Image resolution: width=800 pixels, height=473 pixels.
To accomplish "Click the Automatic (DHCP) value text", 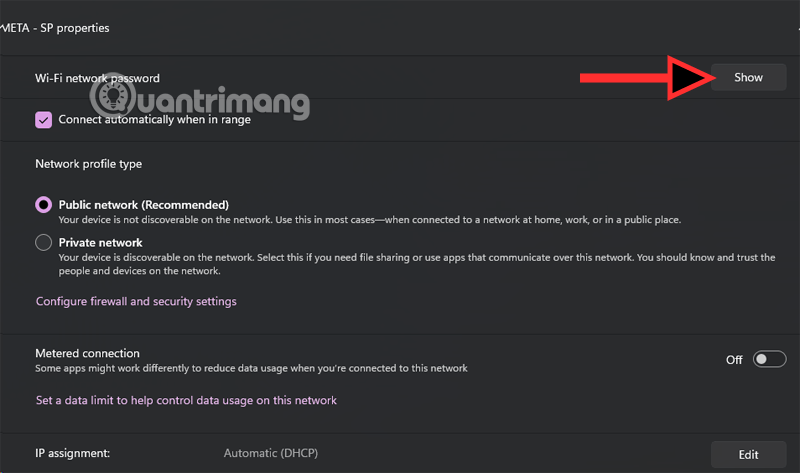I will point(272,454).
